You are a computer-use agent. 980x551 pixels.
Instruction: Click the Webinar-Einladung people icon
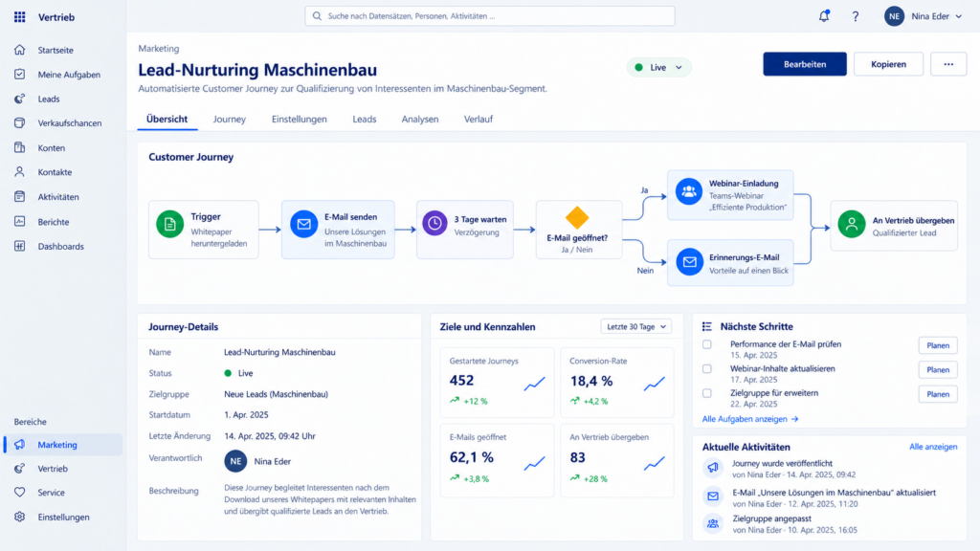[x=689, y=191]
